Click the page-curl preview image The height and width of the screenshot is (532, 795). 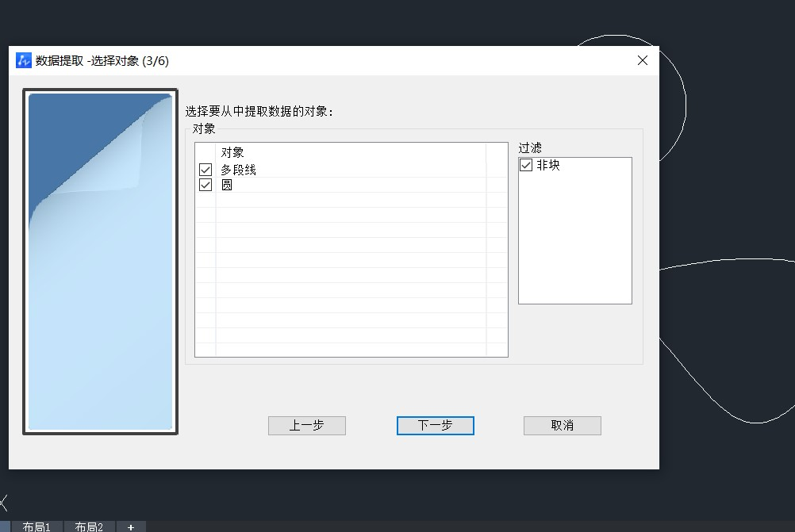100,262
